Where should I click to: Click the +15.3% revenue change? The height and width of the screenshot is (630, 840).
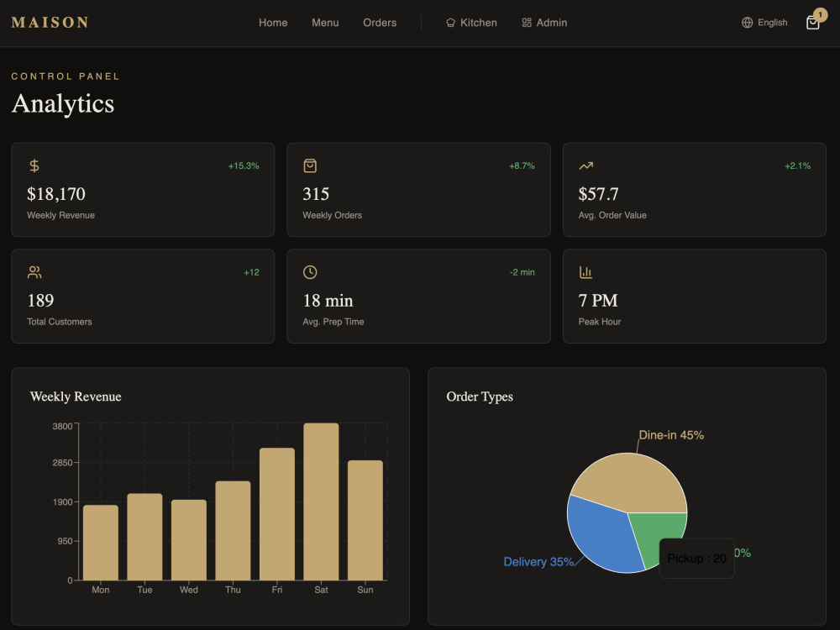point(244,166)
